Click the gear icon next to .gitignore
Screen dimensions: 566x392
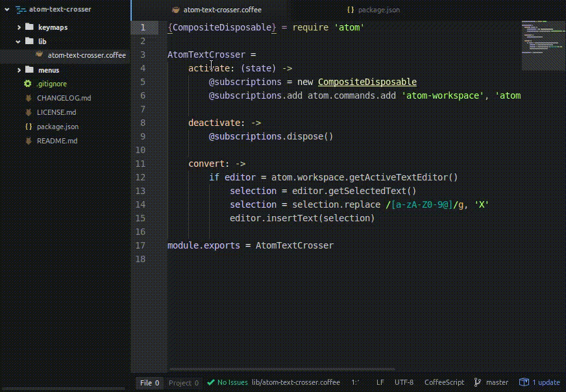click(28, 84)
